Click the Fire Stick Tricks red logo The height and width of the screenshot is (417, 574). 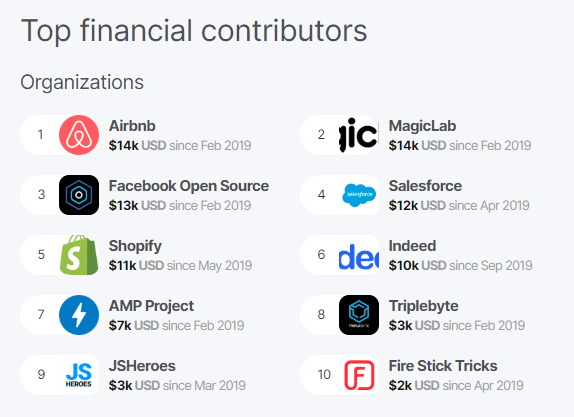point(359,375)
